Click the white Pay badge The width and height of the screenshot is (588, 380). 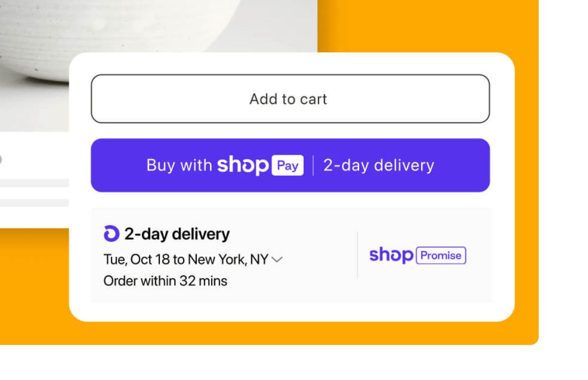pos(287,166)
